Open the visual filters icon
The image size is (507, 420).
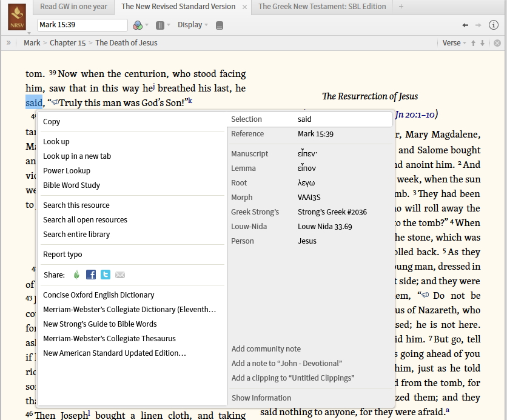(x=138, y=25)
